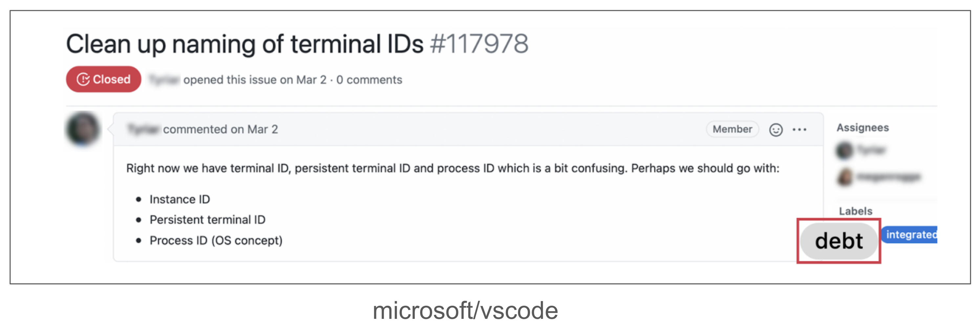Select the gray debt label

coord(839,241)
